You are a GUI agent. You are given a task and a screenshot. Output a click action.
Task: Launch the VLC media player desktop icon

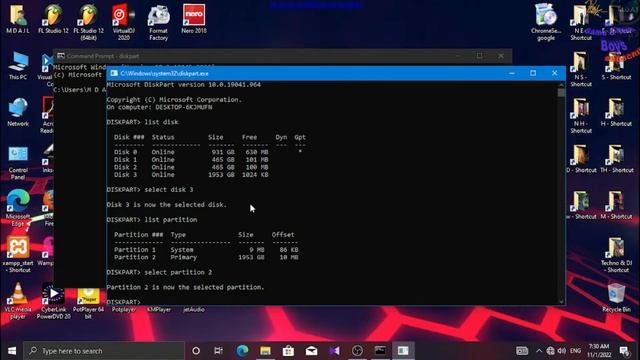click(18, 301)
